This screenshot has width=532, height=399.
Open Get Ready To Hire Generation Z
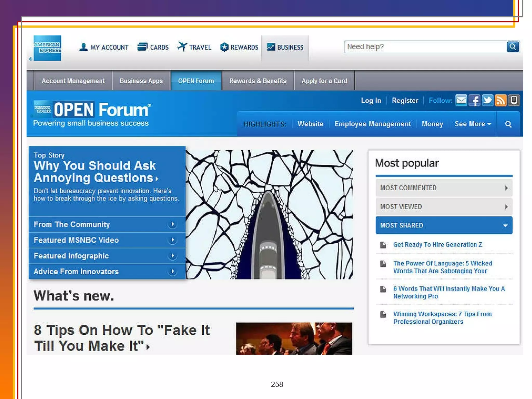(x=437, y=244)
